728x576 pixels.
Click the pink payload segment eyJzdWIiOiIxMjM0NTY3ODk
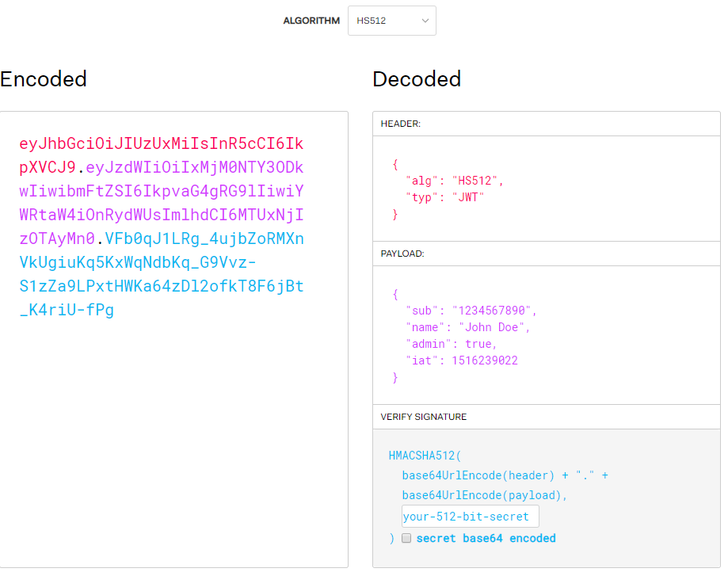195,167
